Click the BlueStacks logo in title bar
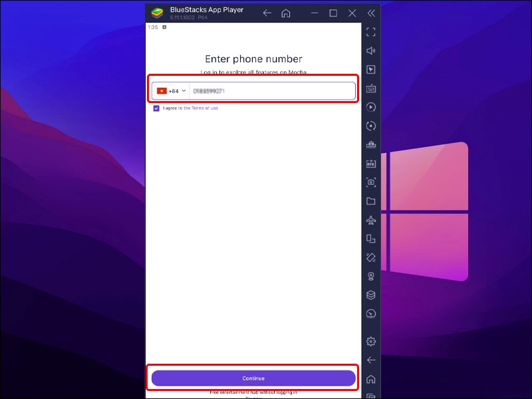Screen dimensions: 532x399 pyautogui.click(x=157, y=13)
